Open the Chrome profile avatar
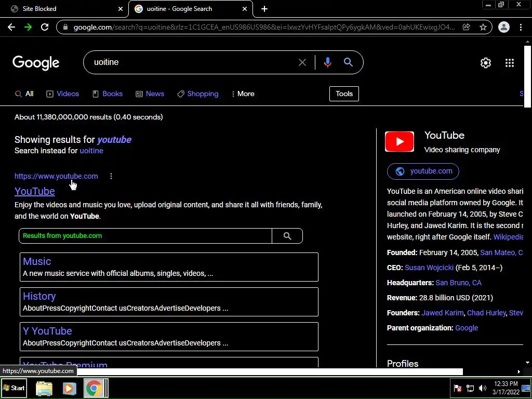Image resolution: width=532 pixels, height=399 pixels. click(x=504, y=27)
